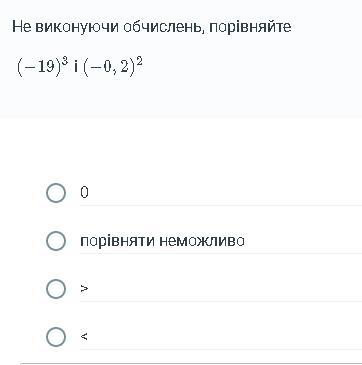
Task: Click the '>' symbol answer label
Action: (x=84, y=289)
